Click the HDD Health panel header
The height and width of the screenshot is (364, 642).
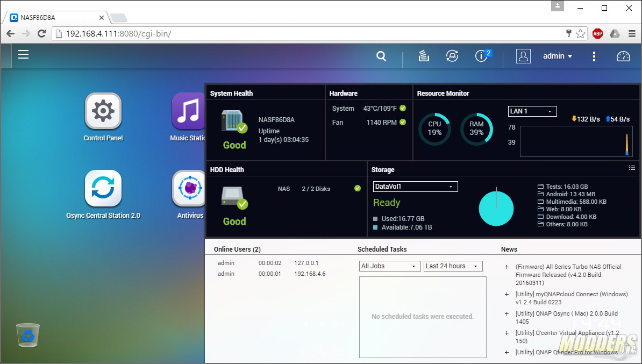227,169
